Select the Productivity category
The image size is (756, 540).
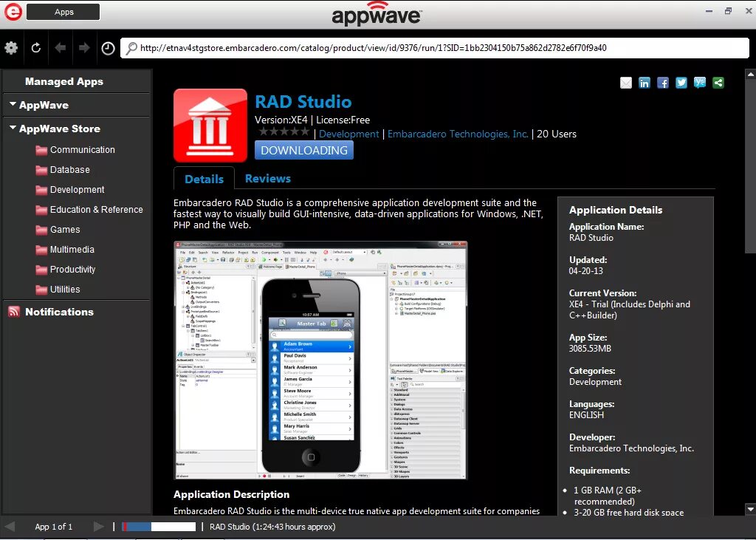pos(73,270)
